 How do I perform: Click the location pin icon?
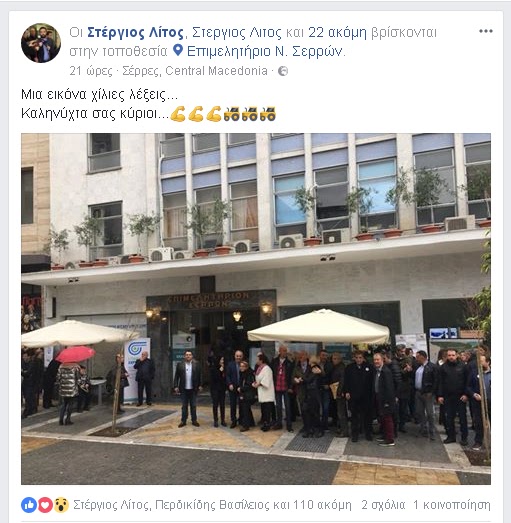click(x=178, y=50)
